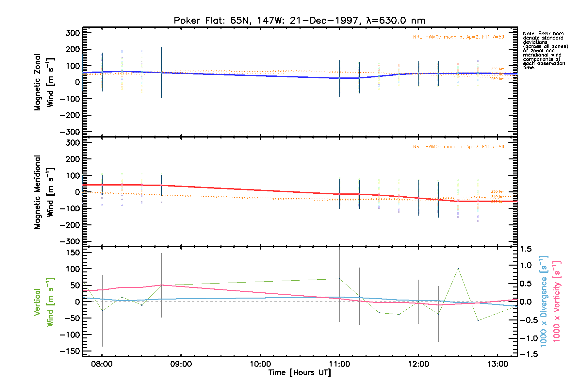Click the 220 km label in zonal panel
The height and width of the screenshot is (392, 588).
pyautogui.click(x=498, y=69)
